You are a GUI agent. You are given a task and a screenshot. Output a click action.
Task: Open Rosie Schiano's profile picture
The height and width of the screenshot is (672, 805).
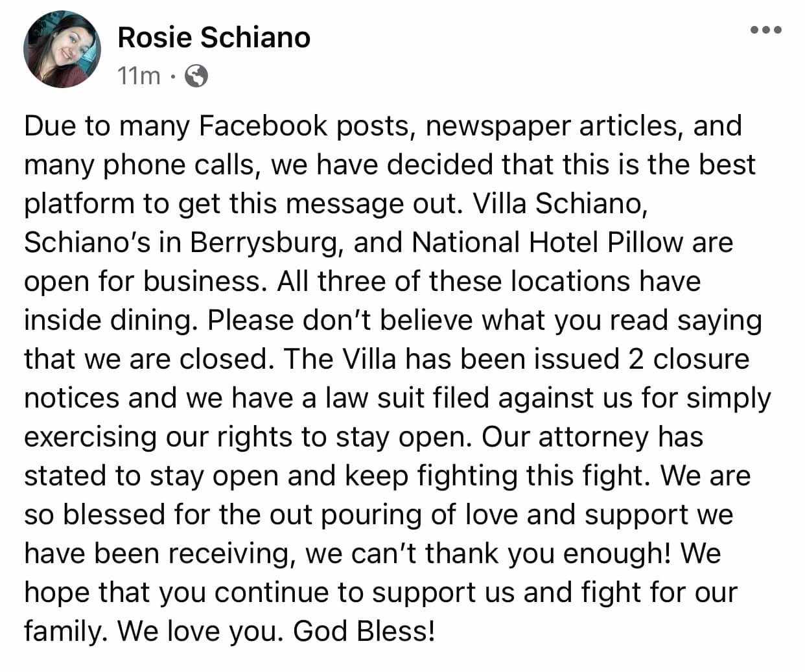point(62,49)
